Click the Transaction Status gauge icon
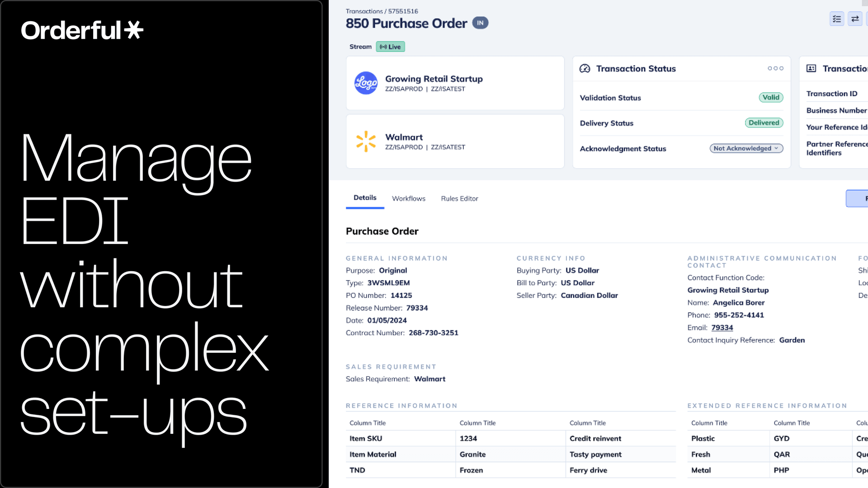 click(x=585, y=69)
